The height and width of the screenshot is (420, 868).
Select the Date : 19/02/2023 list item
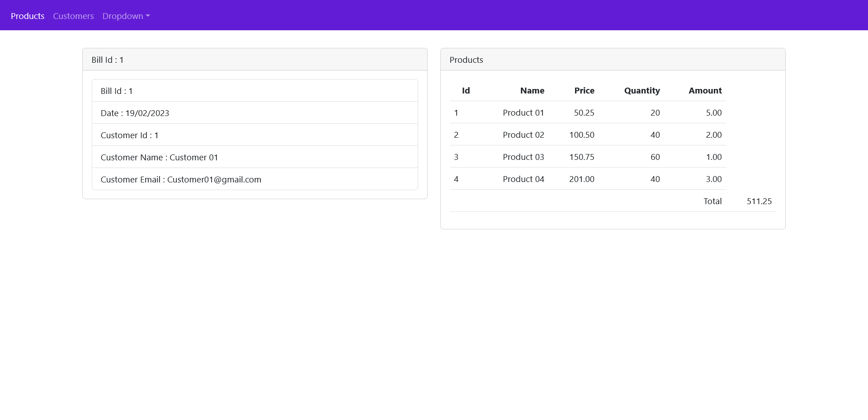coord(135,113)
